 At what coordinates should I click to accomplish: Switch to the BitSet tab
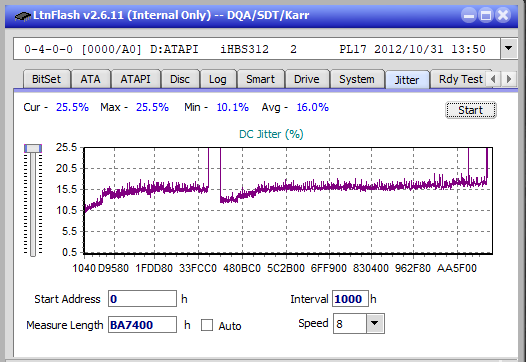pos(46,79)
